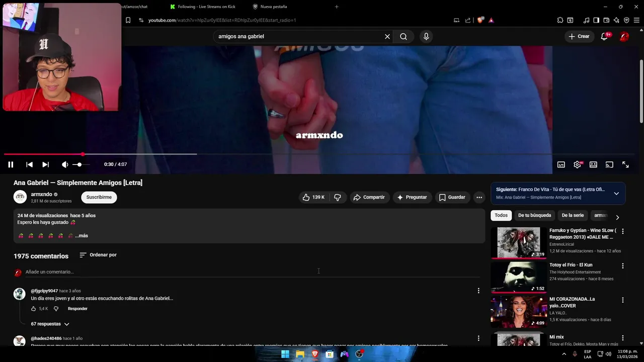Start voice search with the microphone
Image resolution: width=644 pixels, height=362 pixels.
click(426, 36)
